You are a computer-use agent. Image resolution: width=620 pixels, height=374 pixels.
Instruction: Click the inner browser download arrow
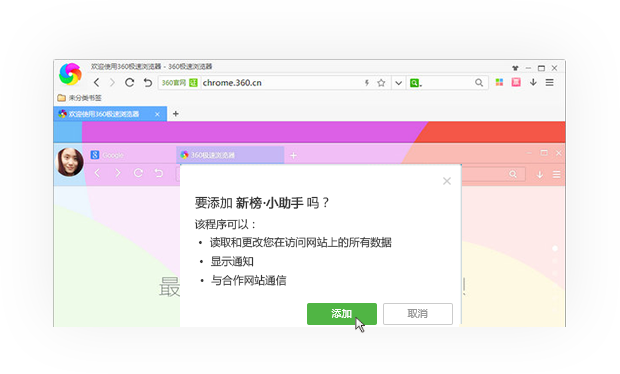[540, 174]
